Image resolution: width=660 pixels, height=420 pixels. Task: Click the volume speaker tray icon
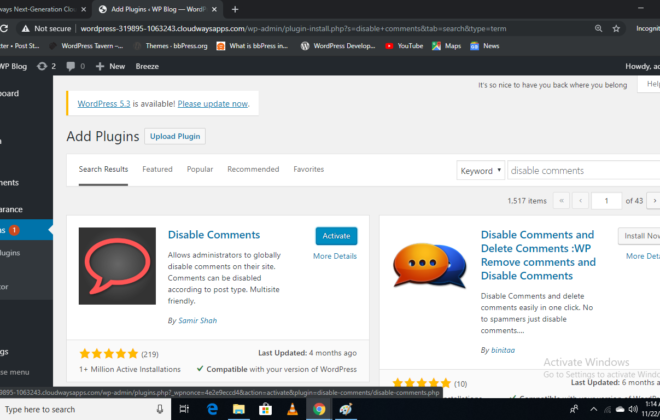pyautogui.click(x=633, y=409)
